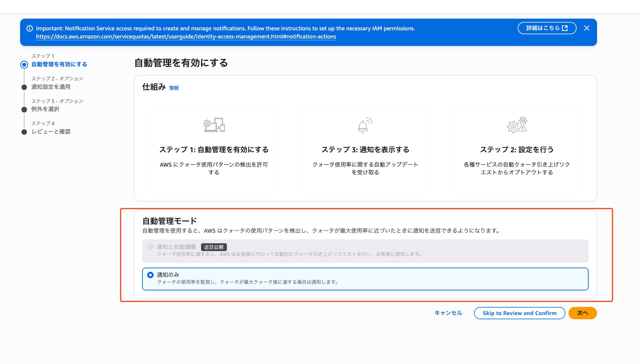640x364 pixels.
Task: Click the info icon in the blue banner
Action: point(30,29)
